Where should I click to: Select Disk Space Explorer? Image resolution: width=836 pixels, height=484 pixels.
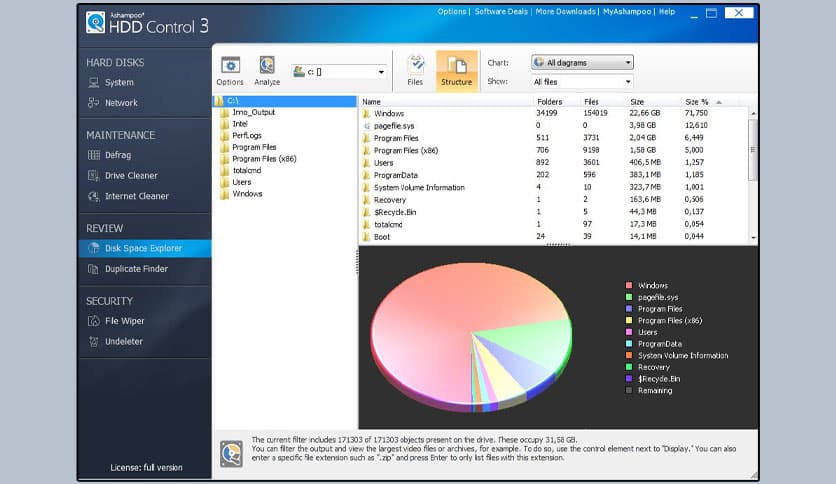(145, 248)
